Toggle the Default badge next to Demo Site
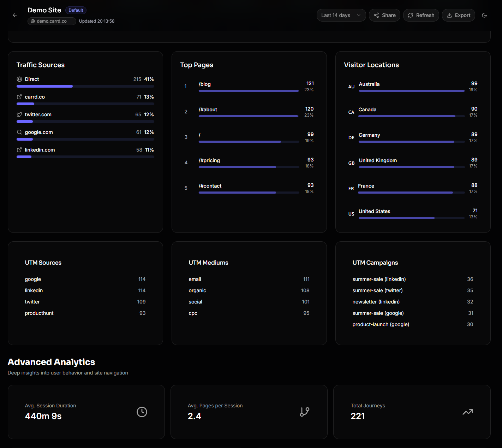 pyautogui.click(x=76, y=10)
